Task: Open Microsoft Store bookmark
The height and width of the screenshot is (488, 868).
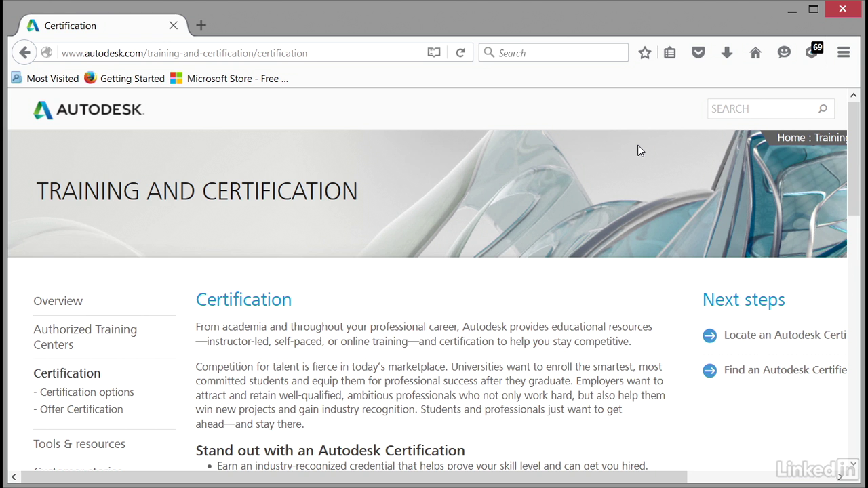Action: (x=229, y=79)
